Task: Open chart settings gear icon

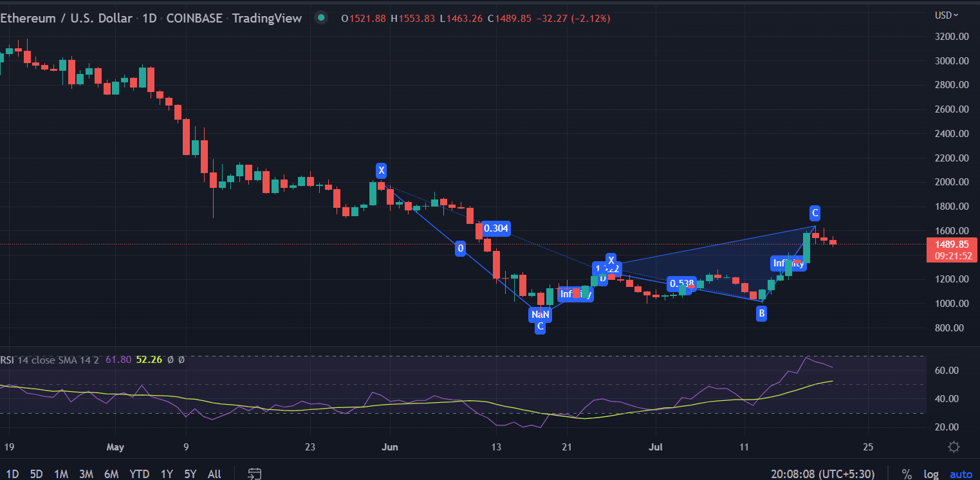Action: coord(954,447)
